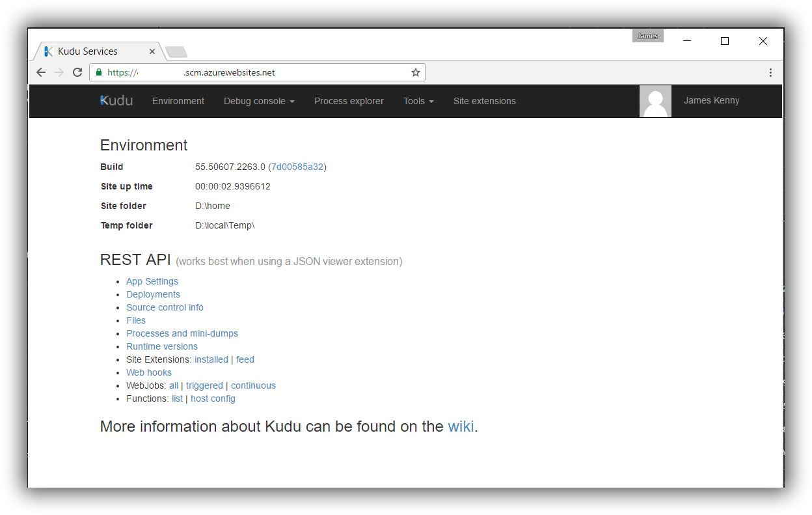Click the site up time value 00:00:02.9396612
Image resolution: width=812 pixels, height=515 pixels.
[x=233, y=186]
